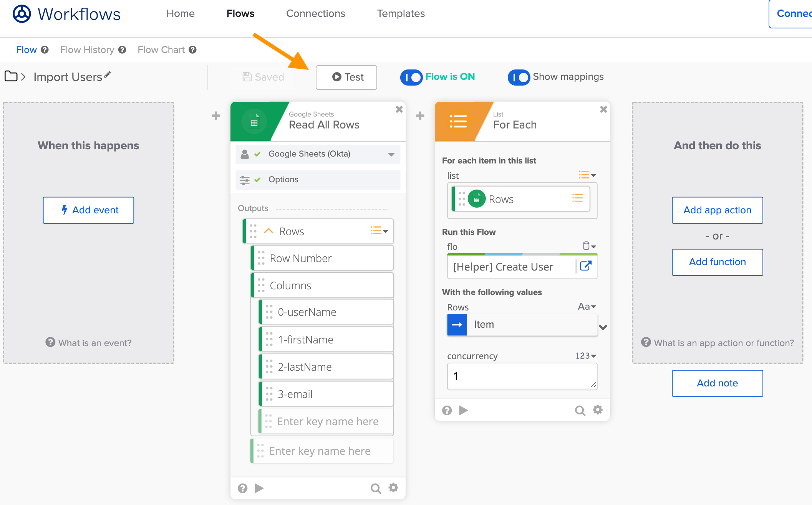Switch to the Flow History tab
812x505 pixels.
point(87,50)
